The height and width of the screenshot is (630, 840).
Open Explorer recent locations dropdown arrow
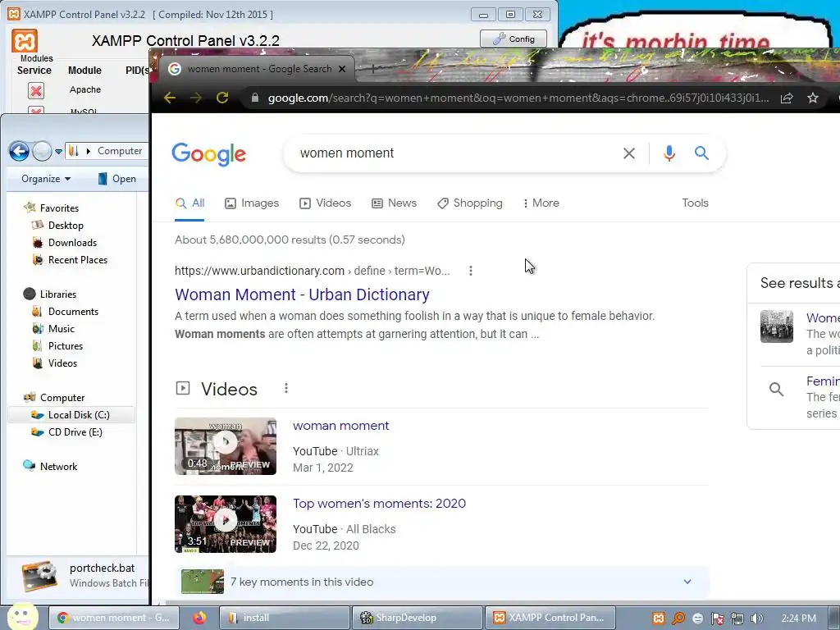[58, 152]
